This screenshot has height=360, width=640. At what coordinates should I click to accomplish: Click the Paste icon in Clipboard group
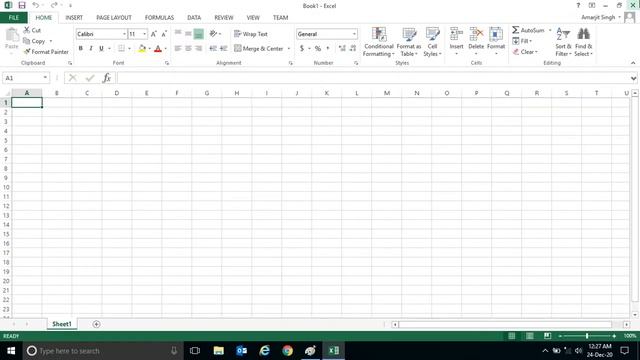[x=12, y=35]
